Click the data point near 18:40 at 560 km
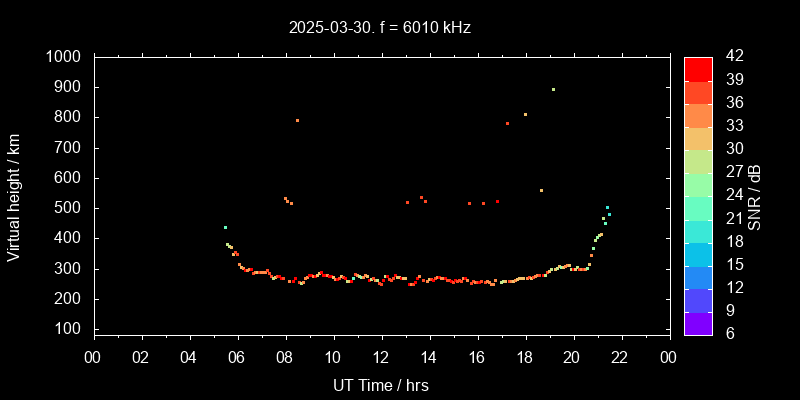800x400 pixels. (x=541, y=190)
